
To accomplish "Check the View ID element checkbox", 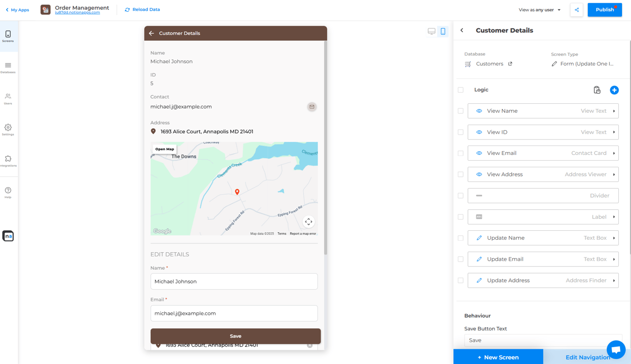I will [x=461, y=132].
